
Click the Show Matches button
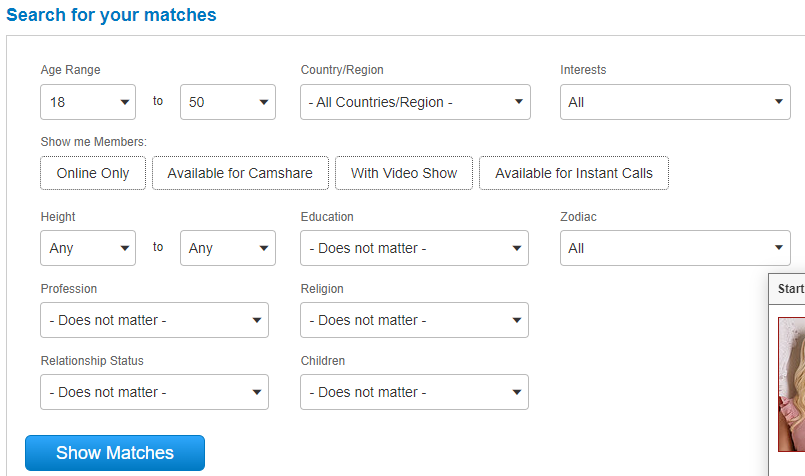pyautogui.click(x=115, y=453)
